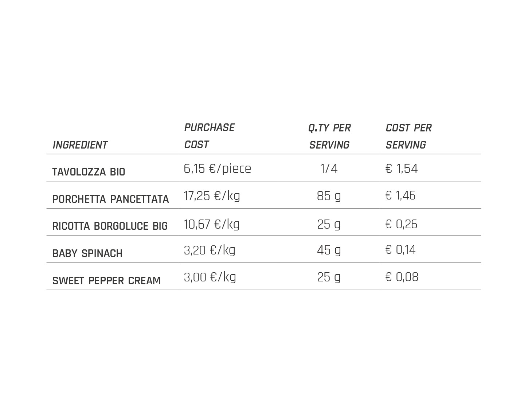Click the € 0,08 cost per serving
Viewport: 532px width, 399px height.
pos(402,277)
